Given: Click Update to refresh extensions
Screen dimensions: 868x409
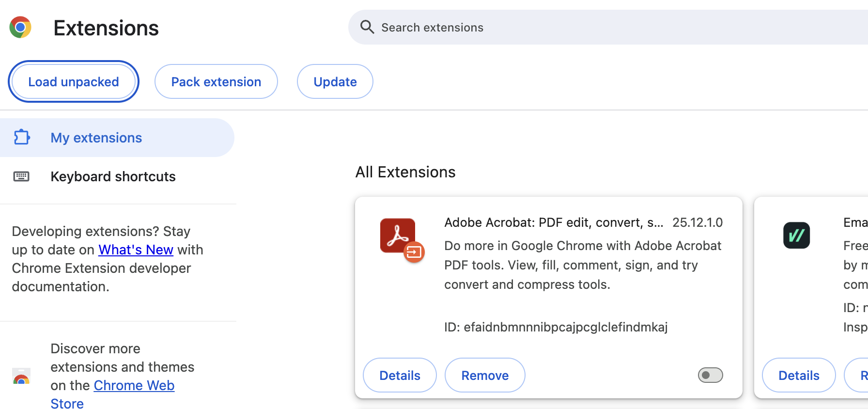Looking at the screenshot, I should (335, 82).
